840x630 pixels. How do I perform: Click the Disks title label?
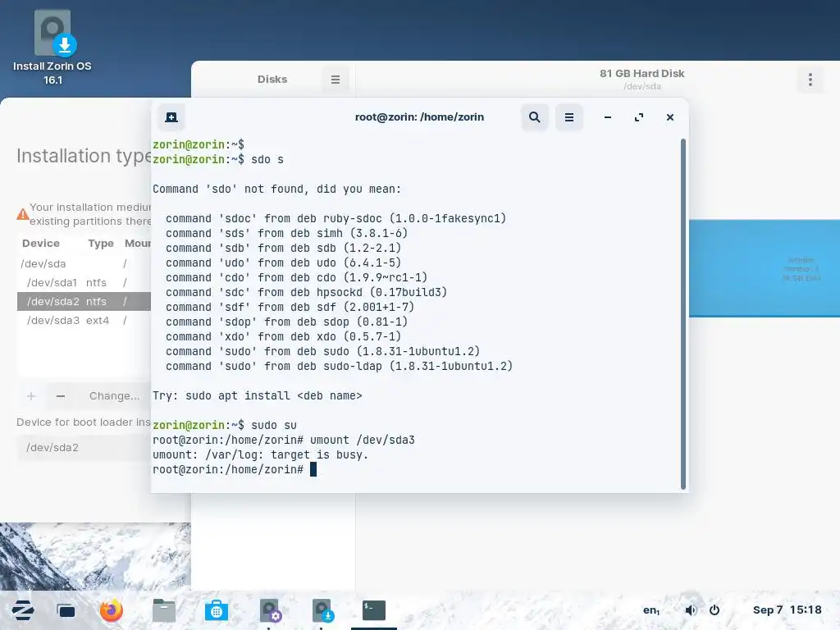pyautogui.click(x=272, y=80)
